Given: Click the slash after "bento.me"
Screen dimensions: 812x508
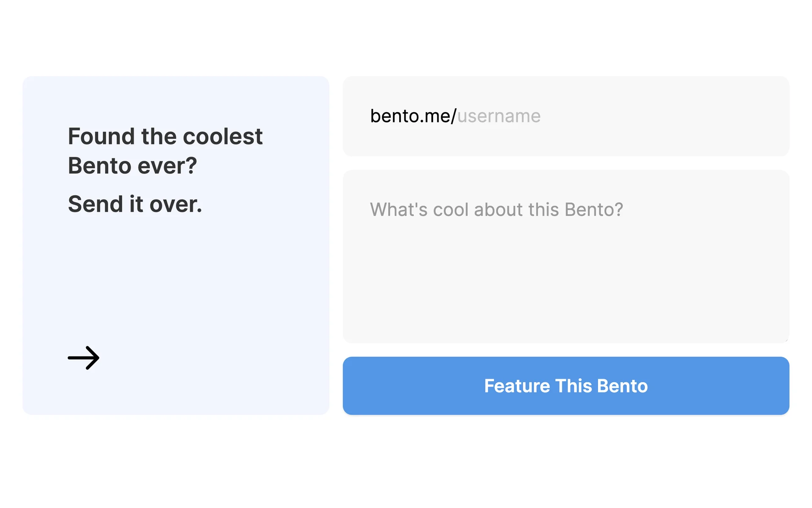Looking at the screenshot, I should click(x=454, y=116).
